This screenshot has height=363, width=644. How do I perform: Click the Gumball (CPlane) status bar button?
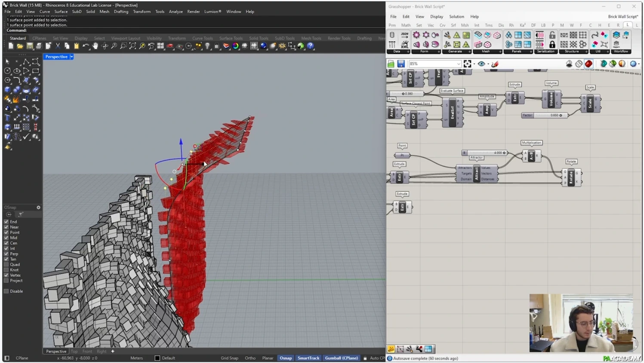[341, 358]
